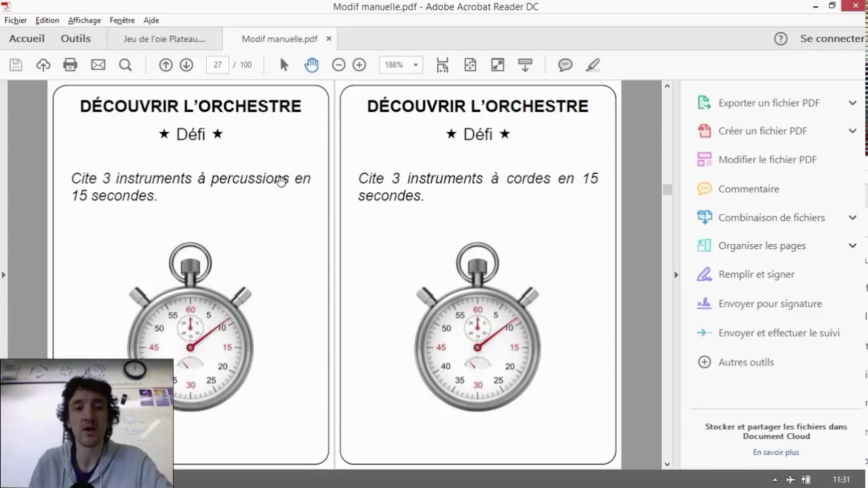Click the battery tray icon
Screen dimensions: 868x488
806,480
